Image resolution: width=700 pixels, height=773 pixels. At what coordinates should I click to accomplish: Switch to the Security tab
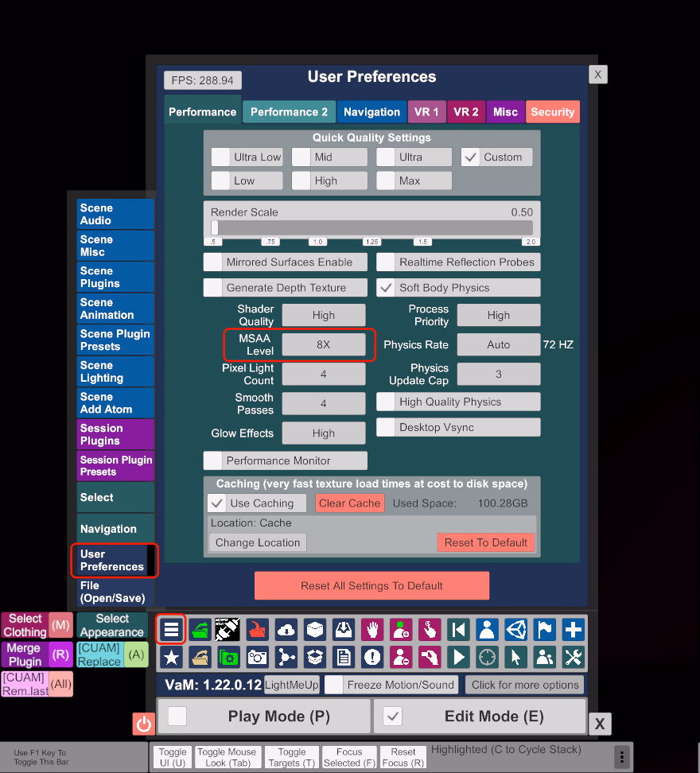552,112
